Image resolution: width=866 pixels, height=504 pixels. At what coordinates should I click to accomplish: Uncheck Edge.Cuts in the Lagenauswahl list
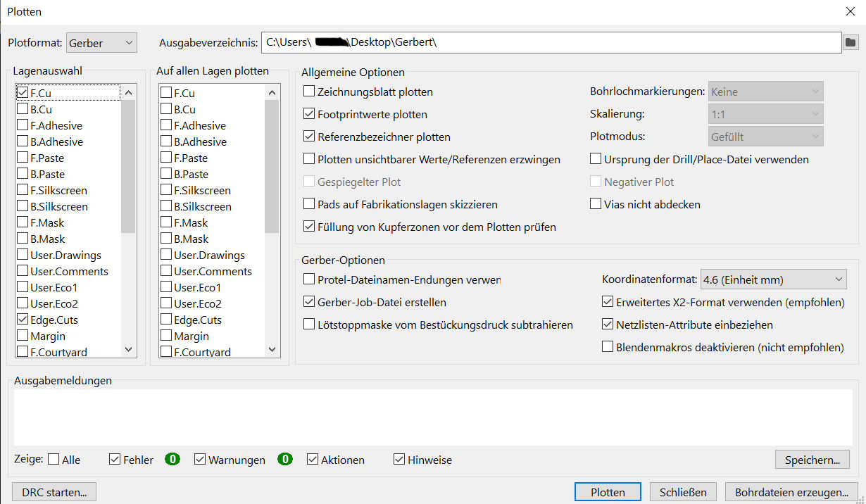click(23, 320)
